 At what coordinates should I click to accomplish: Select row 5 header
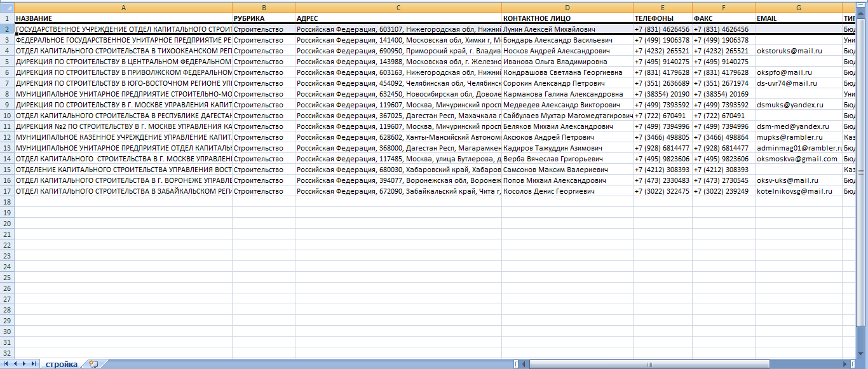(7, 62)
